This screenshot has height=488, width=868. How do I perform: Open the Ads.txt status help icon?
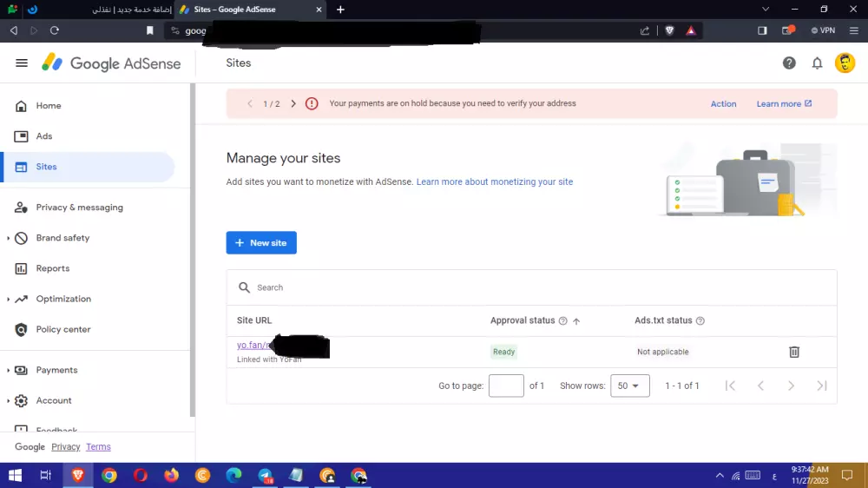(700, 320)
